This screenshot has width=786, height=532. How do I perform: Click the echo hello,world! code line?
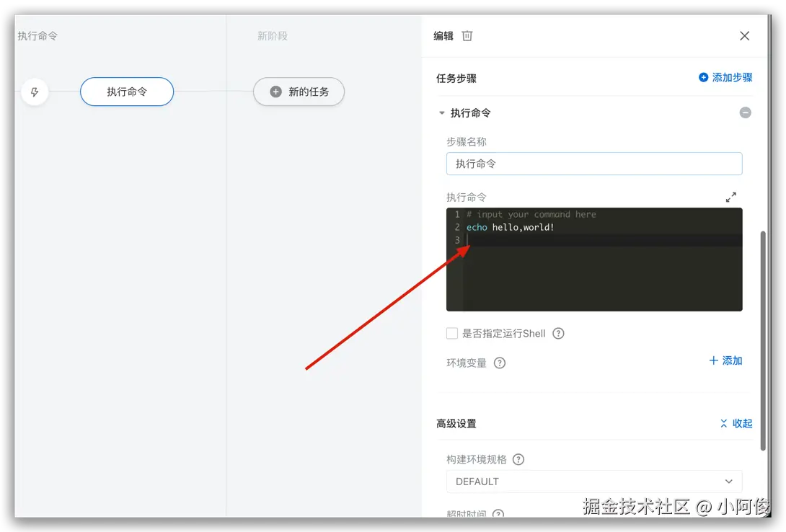(x=511, y=227)
